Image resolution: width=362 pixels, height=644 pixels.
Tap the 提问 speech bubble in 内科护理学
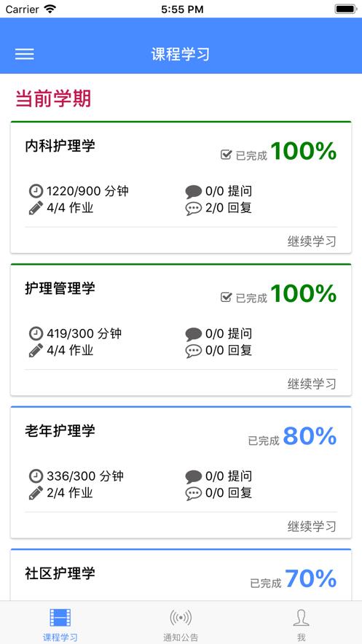click(194, 191)
